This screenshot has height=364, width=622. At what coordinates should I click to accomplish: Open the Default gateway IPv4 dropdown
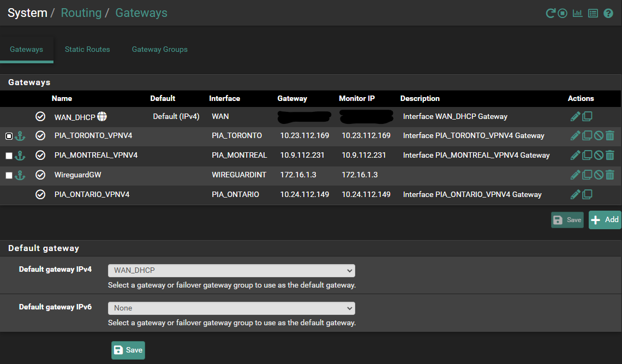pyautogui.click(x=232, y=270)
